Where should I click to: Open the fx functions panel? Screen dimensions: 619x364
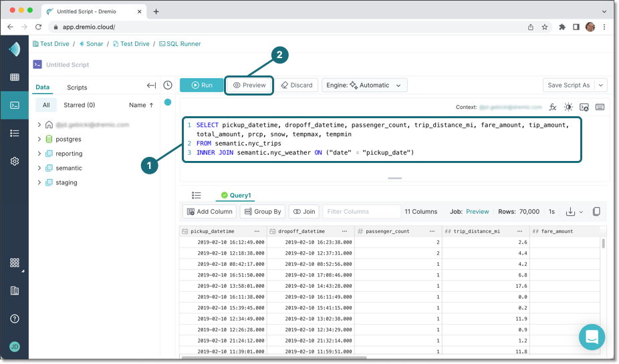point(553,107)
